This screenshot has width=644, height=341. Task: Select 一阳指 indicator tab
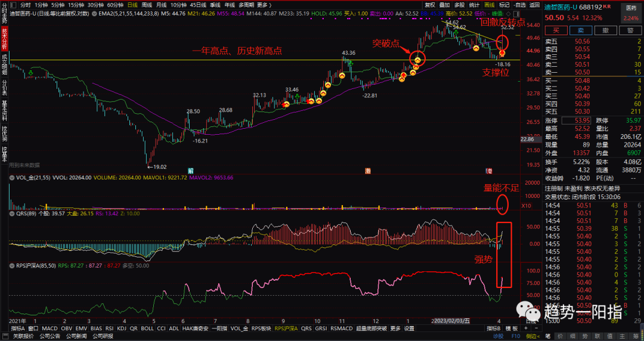tap(219, 328)
